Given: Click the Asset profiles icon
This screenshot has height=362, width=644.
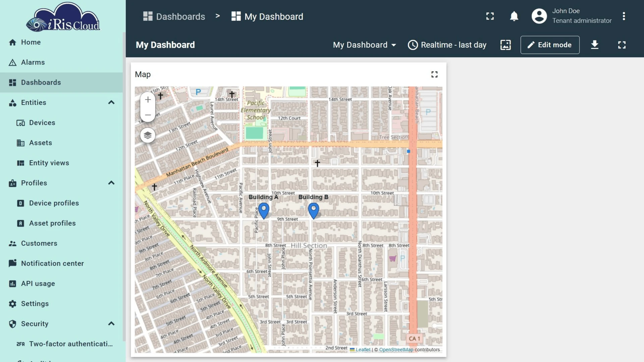Looking at the screenshot, I should [x=20, y=223].
